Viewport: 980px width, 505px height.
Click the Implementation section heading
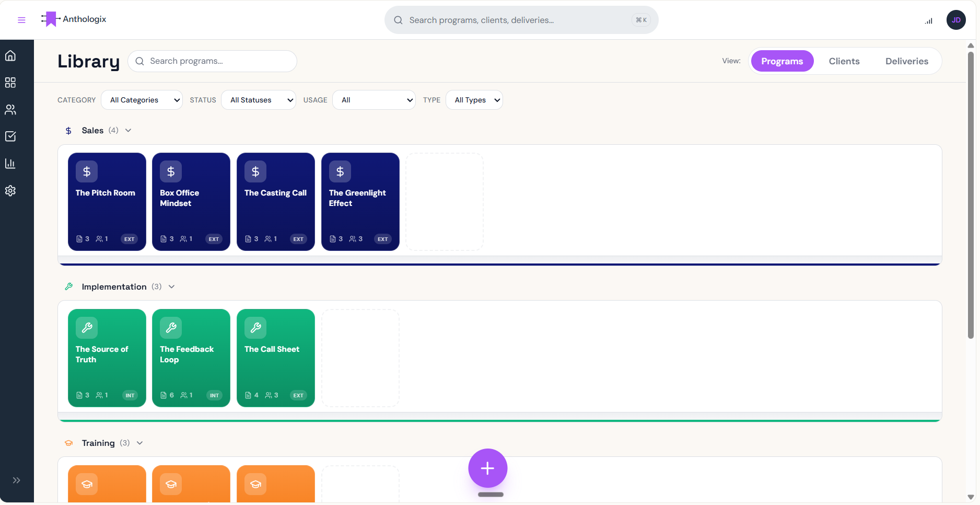click(114, 286)
